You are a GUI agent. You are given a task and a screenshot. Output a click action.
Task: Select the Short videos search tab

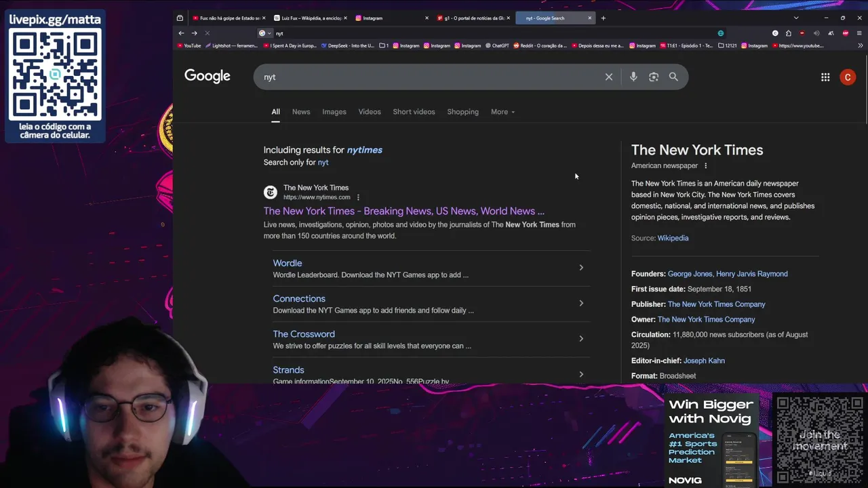point(414,112)
